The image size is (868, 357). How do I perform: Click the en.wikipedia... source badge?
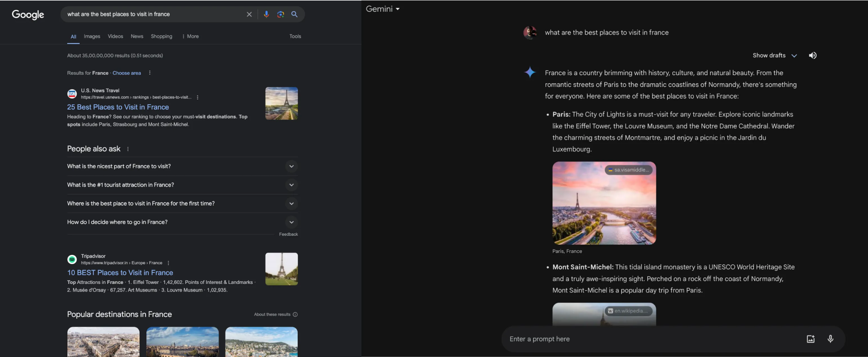coord(628,311)
